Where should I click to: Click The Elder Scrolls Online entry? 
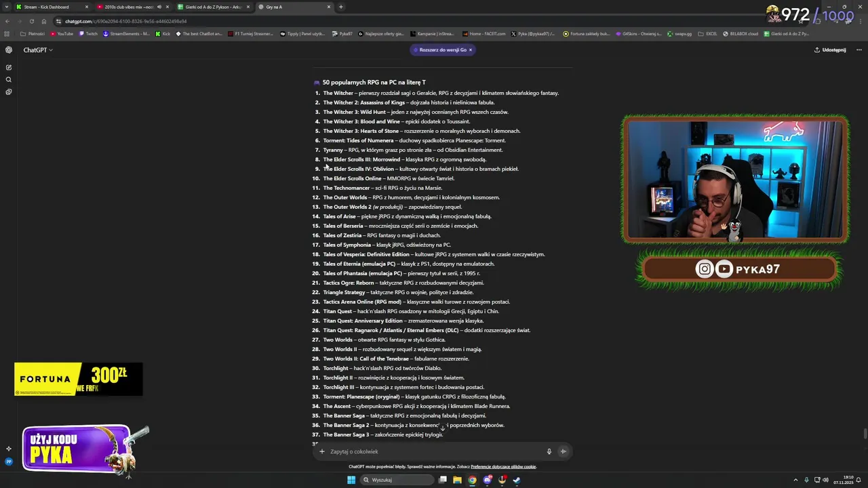tap(389, 178)
